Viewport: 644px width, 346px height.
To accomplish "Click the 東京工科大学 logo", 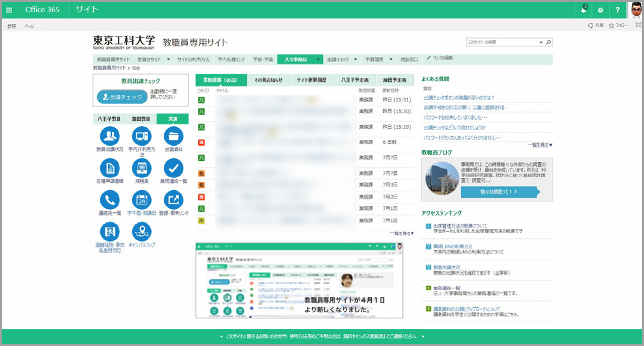I will pyautogui.click(x=124, y=42).
